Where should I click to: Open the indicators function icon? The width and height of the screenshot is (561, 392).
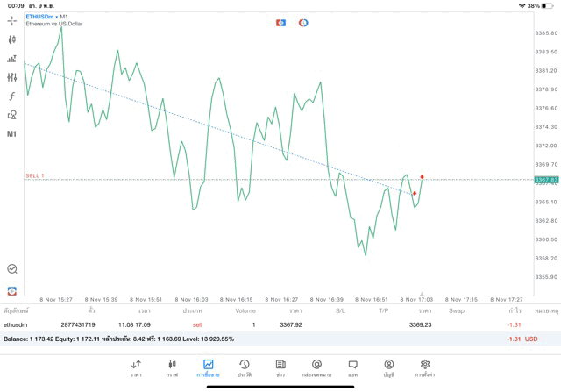(x=12, y=96)
